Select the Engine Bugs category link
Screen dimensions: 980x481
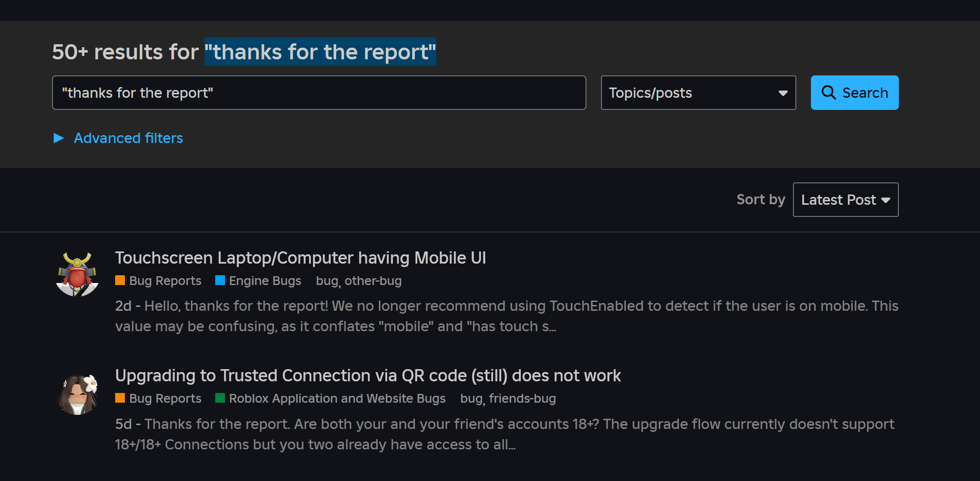tap(265, 281)
